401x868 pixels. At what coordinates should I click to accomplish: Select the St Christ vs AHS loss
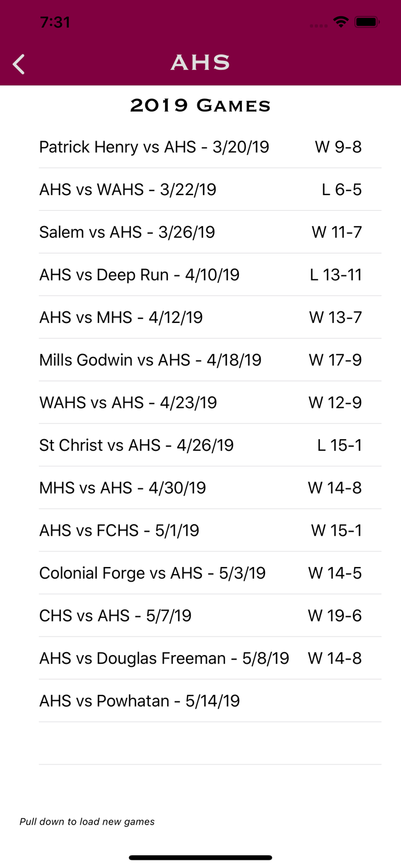pos(200,445)
